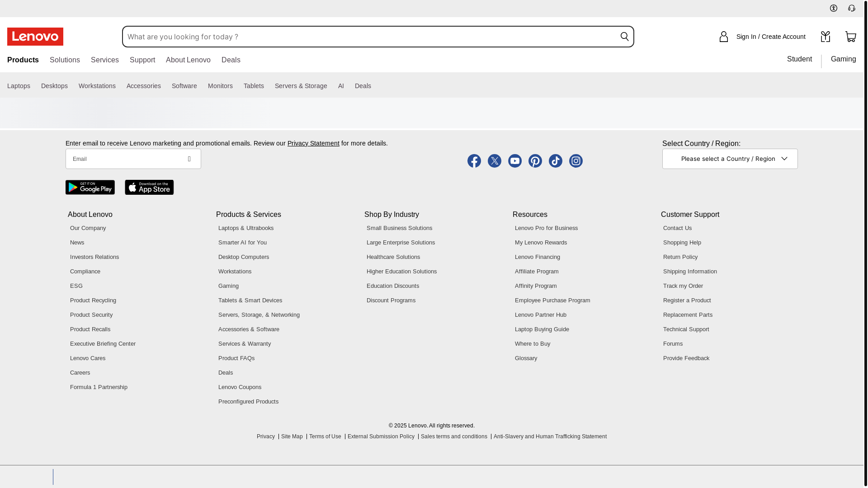The image size is (868, 488).
Task: Click Sign In / Create Account
Action: point(771,37)
